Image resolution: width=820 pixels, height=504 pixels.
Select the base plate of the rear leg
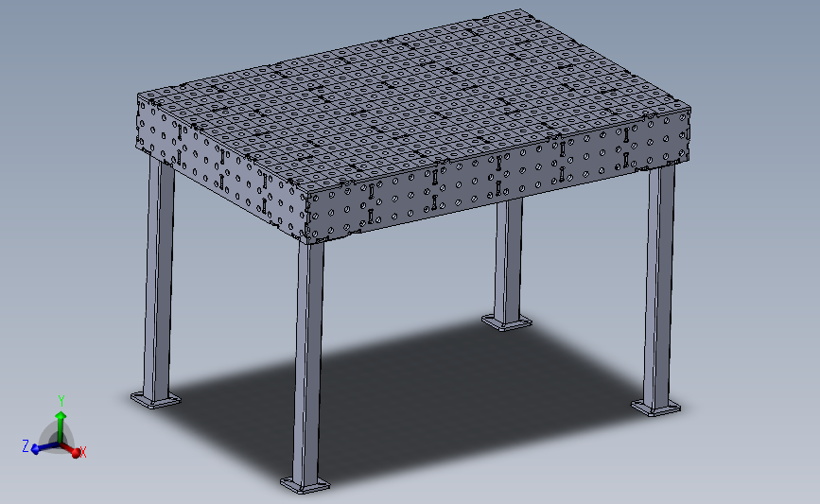(x=507, y=322)
